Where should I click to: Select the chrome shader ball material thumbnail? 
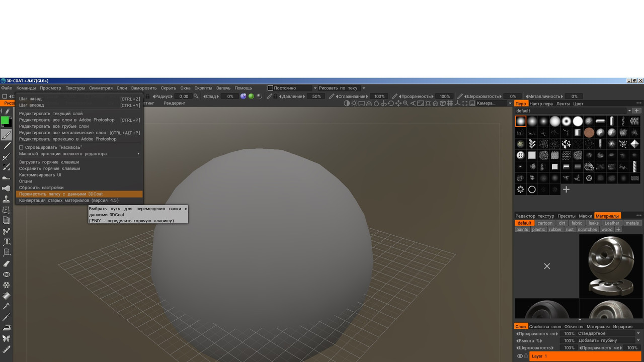click(x=611, y=266)
